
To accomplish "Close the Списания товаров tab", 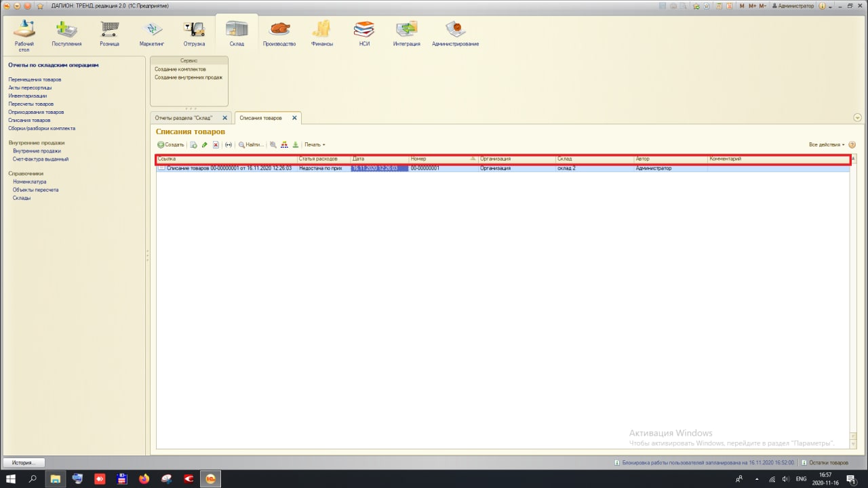I will pyautogui.click(x=294, y=118).
